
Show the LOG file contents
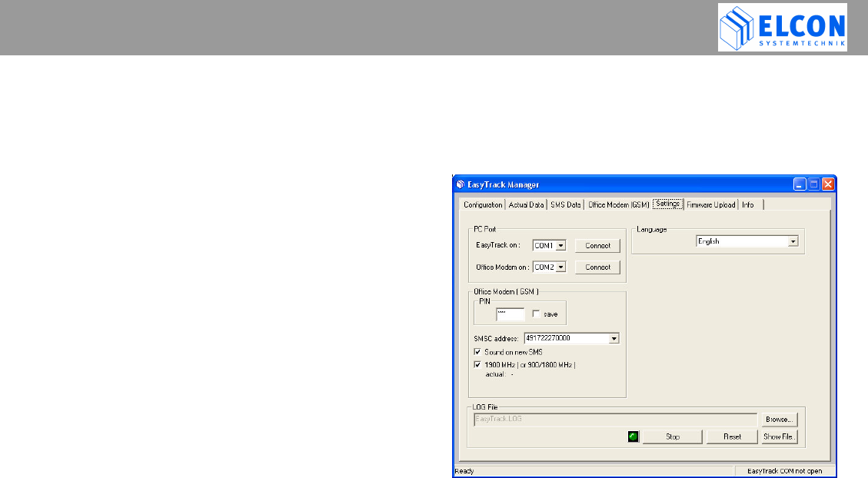[x=779, y=437]
